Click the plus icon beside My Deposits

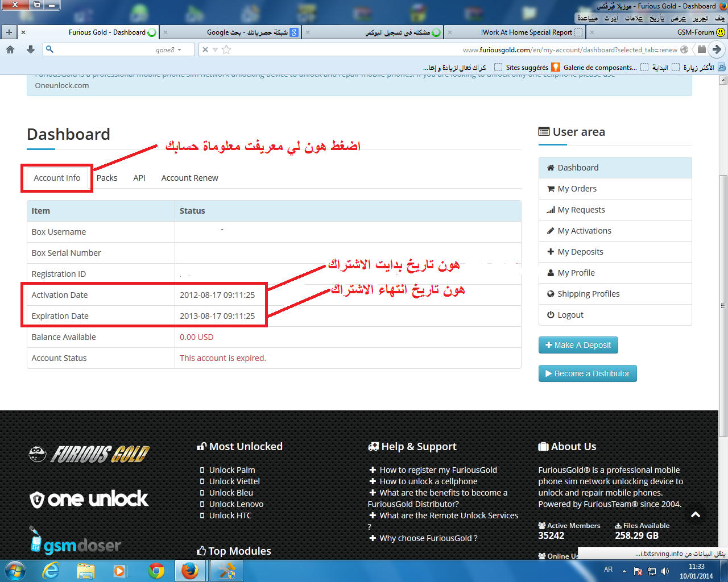coord(551,252)
